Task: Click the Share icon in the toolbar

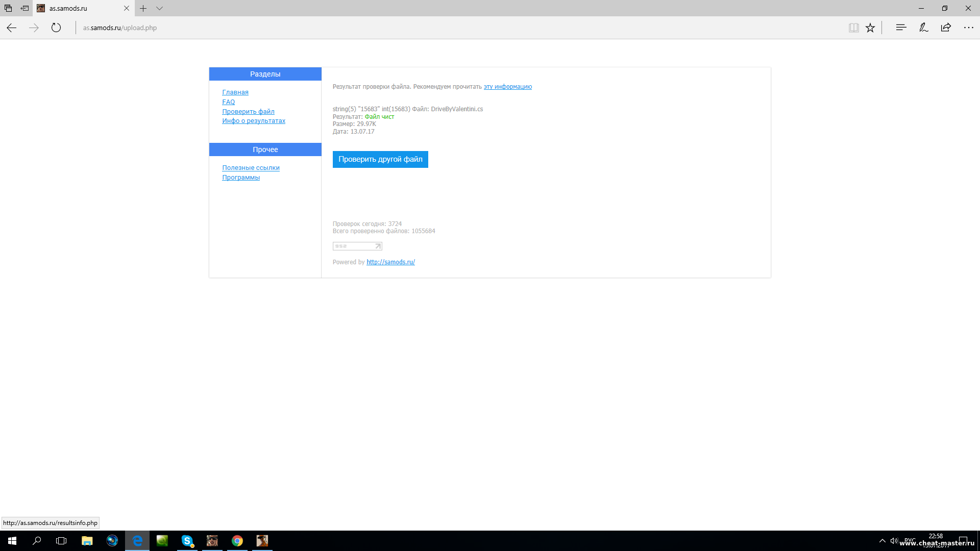Action: (x=946, y=28)
